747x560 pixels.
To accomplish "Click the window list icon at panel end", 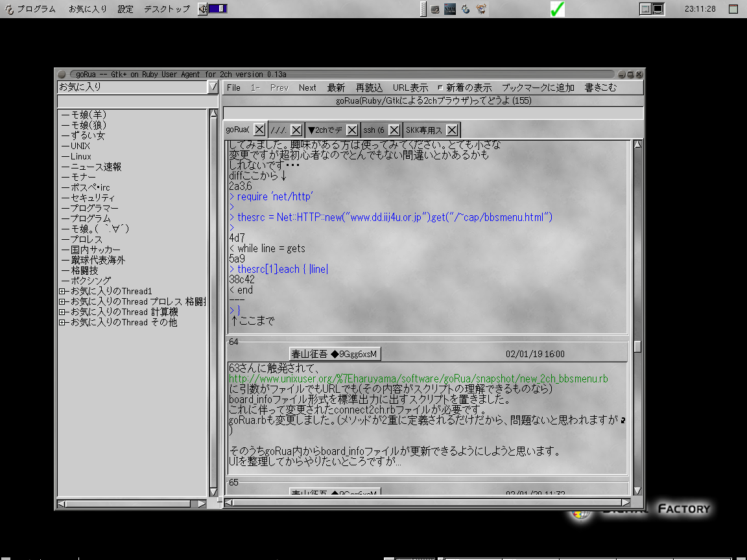I will coord(733,9).
